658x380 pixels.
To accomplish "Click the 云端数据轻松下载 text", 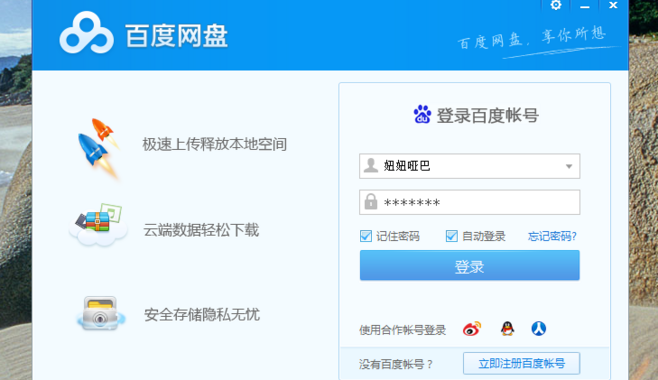I will point(201,230).
